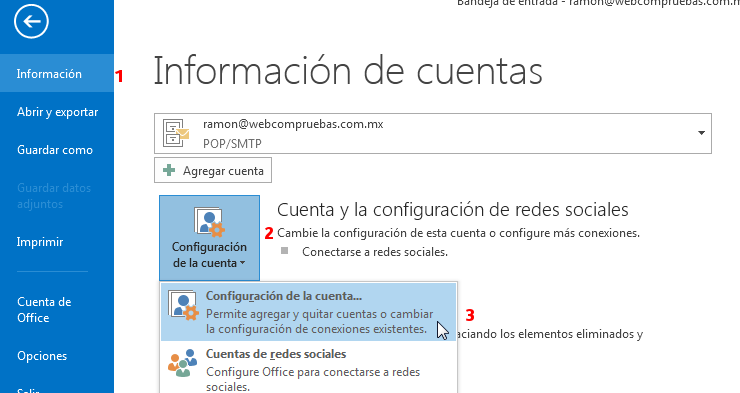
Task: Click the Agregar cuenta button
Action: [213, 170]
